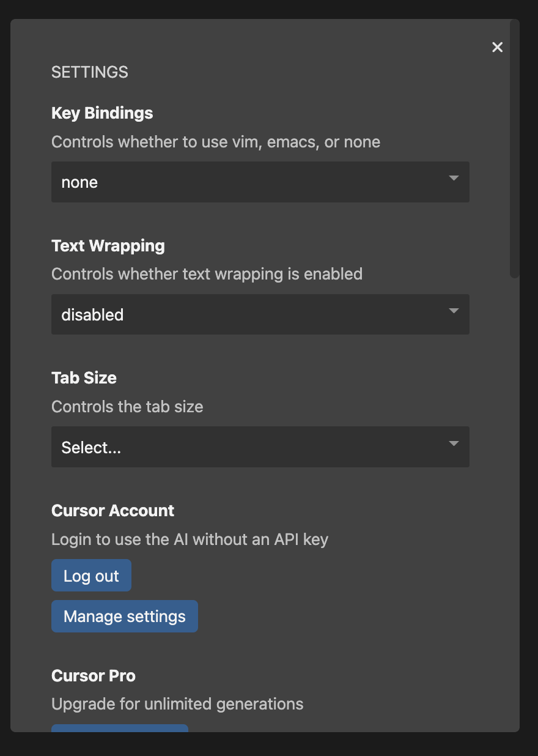Open Manage settings for Cursor Account
The width and height of the screenshot is (538, 756).
(125, 616)
